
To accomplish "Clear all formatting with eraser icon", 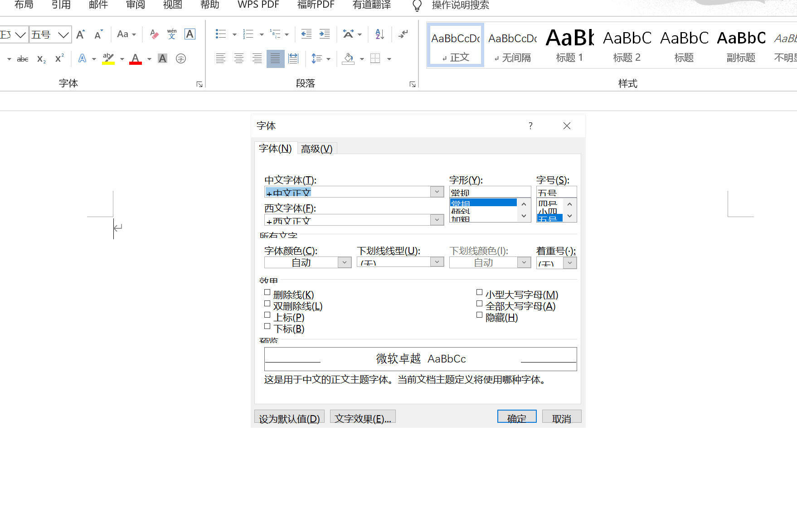I will 154,34.
